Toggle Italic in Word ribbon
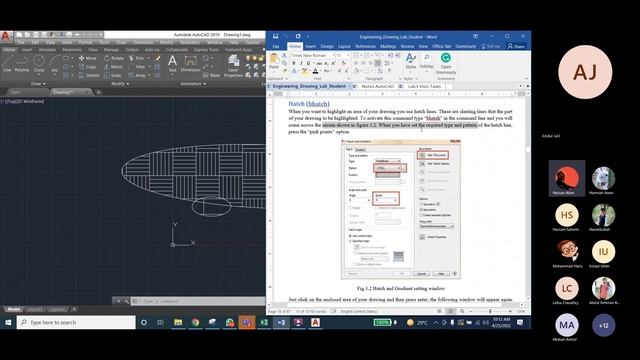The width and height of the screenshot is (640, 360). click(301, 63)
